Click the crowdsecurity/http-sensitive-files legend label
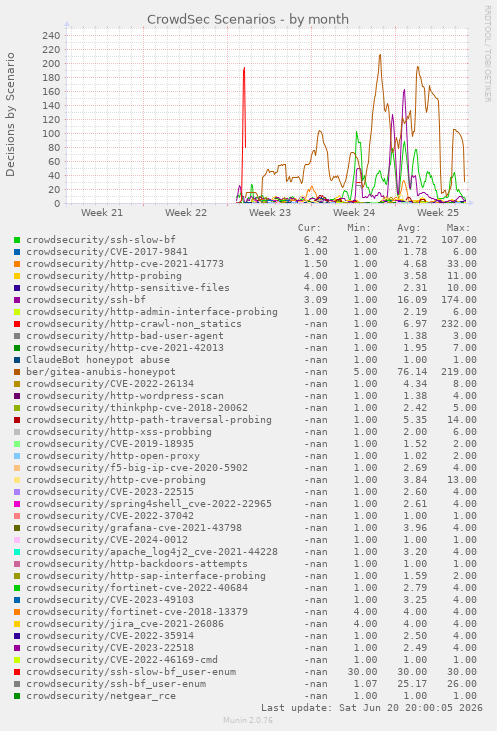The width and height of the screenshot is (497, 731). (128, 288)
